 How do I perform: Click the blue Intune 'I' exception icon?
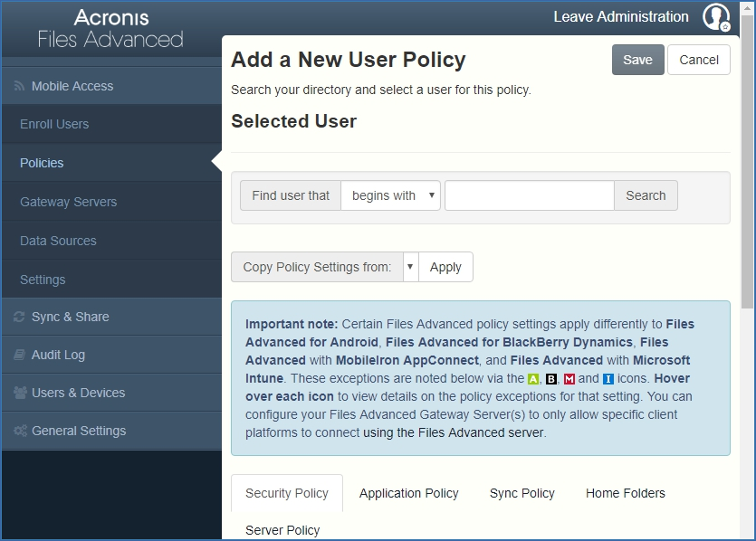608,379
